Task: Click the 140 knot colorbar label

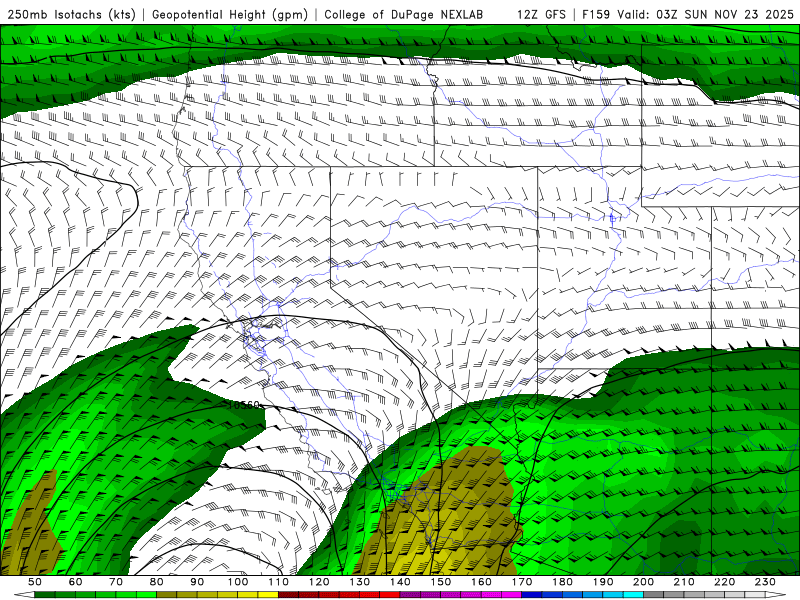Action: click(x=400, y=582)
